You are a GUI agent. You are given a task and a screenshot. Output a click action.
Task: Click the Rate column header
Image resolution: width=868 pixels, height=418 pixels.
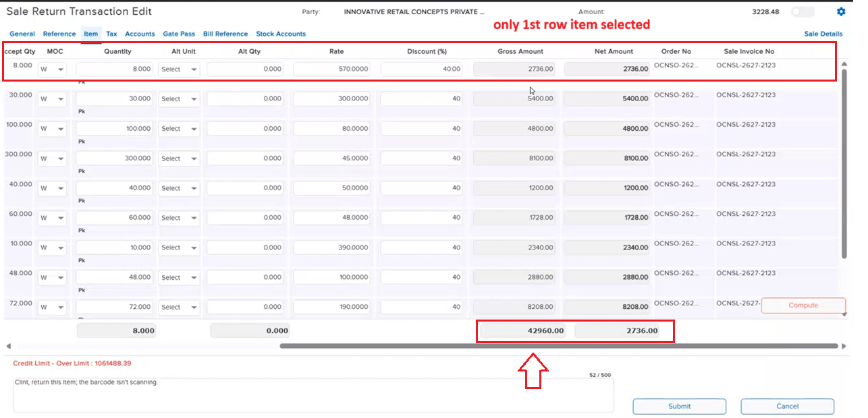pyautogui.click(x=336, y=51)
